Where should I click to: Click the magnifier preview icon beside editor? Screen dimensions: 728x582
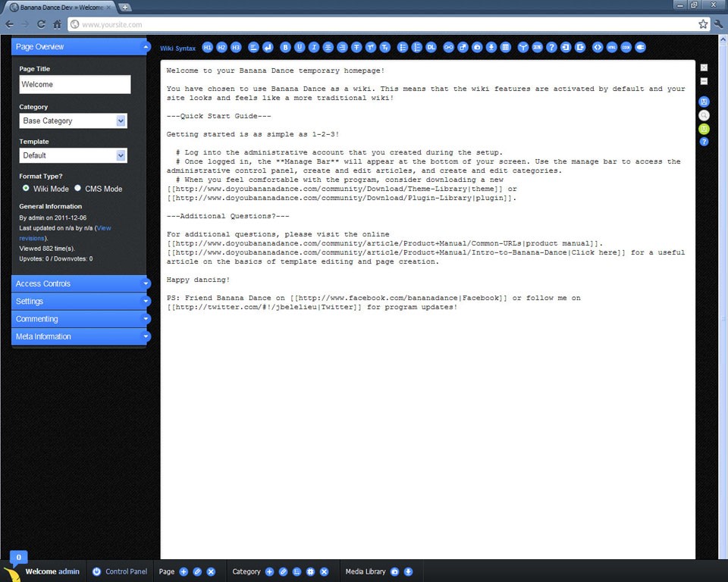(704, 115)
